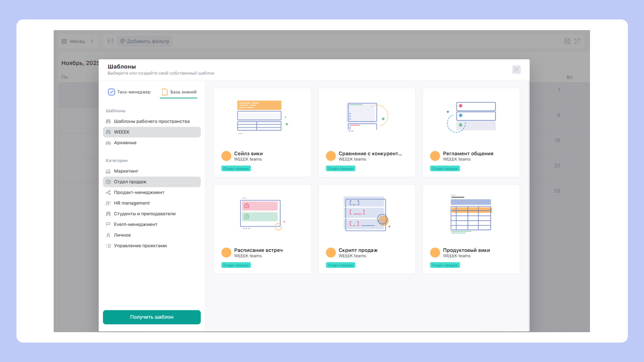
Task: Expand the Месяц view chevron
Action: [92, 41]
